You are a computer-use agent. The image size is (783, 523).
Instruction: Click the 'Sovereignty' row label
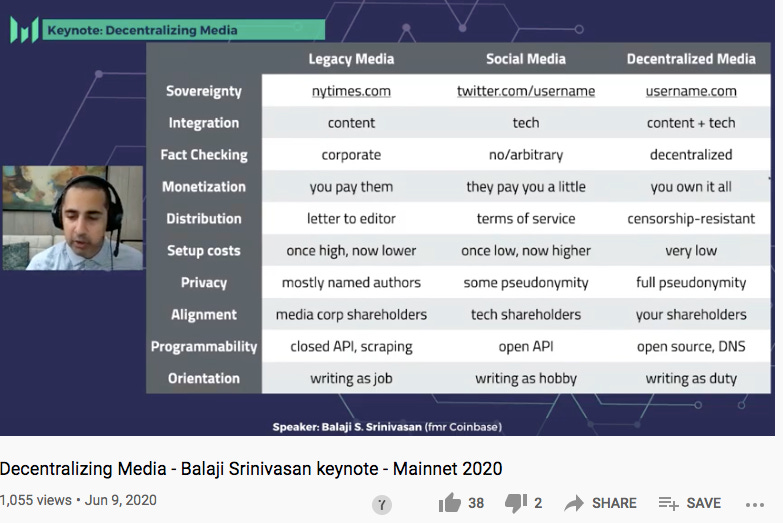coord(204,91)
